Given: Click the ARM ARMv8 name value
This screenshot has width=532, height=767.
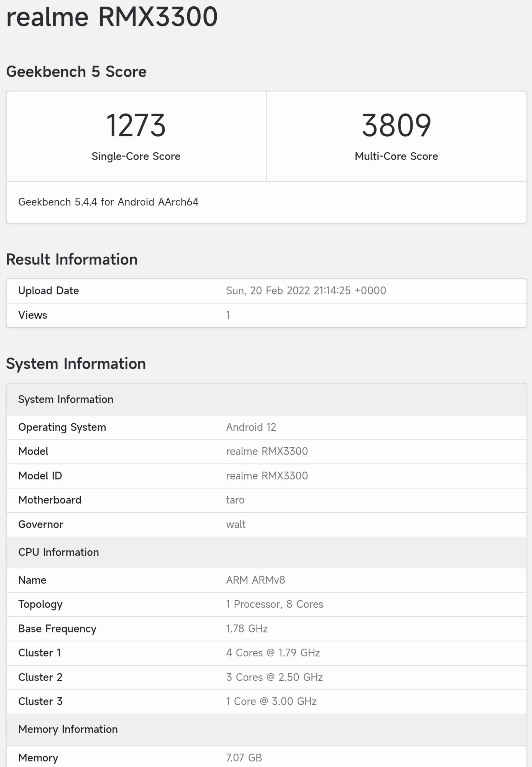Looking at the screenshot, I should [x=255, y=580].
